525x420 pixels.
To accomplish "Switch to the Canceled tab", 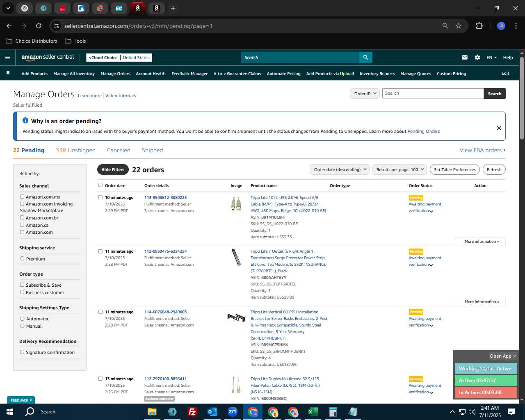I will coord(119,150).
